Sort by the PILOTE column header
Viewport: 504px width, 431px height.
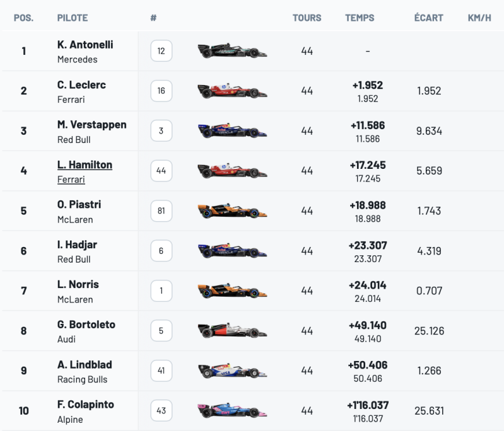point(73,18)
